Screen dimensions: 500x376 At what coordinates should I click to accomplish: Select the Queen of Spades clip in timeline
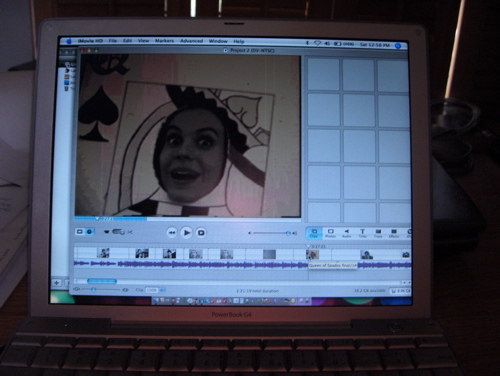pos(312,255)
